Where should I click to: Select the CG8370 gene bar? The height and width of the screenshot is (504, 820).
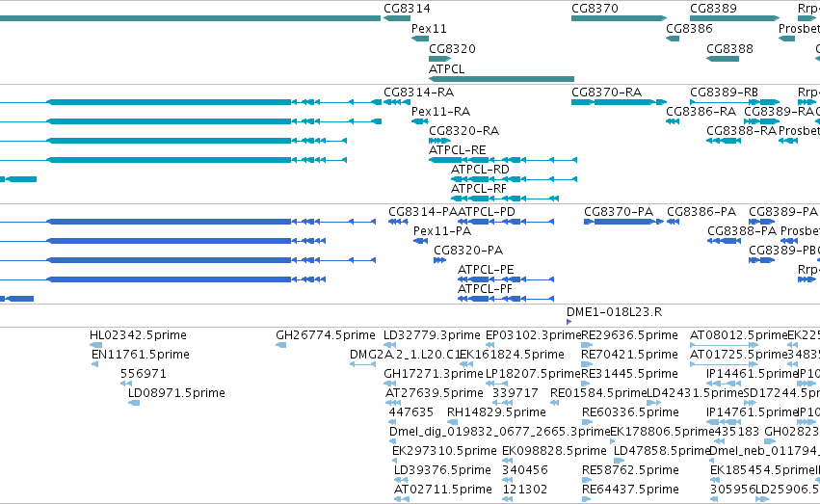620,18
